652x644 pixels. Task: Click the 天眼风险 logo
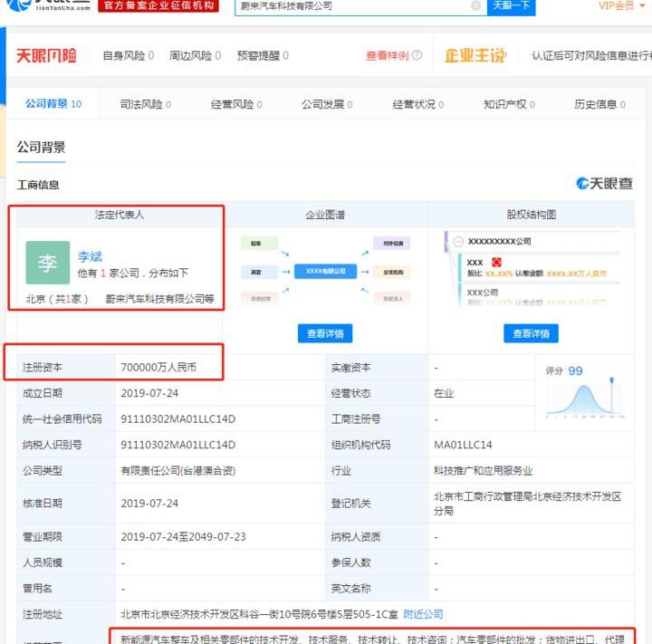[x=46, y=56]
